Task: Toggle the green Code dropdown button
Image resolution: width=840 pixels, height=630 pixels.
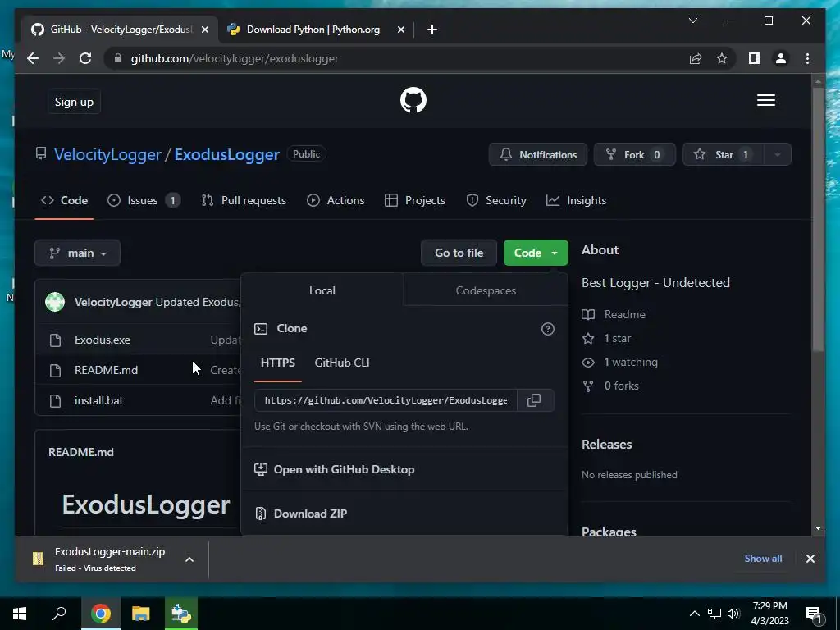Action: click(536, 253)
